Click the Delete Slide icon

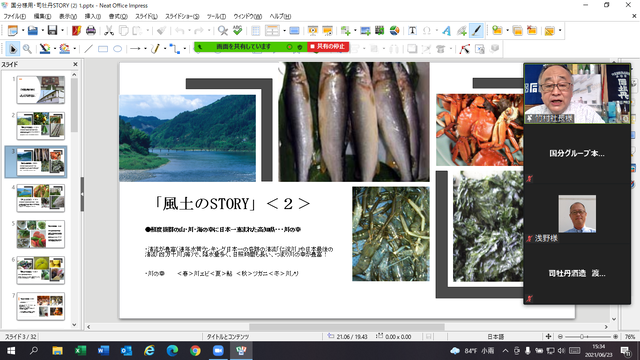coord(531,31)
